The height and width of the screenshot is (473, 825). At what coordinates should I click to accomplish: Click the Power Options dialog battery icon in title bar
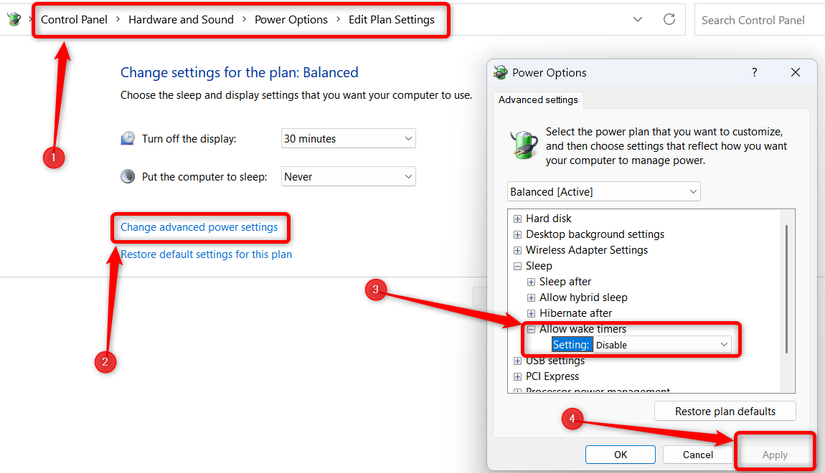click(500, 73)
